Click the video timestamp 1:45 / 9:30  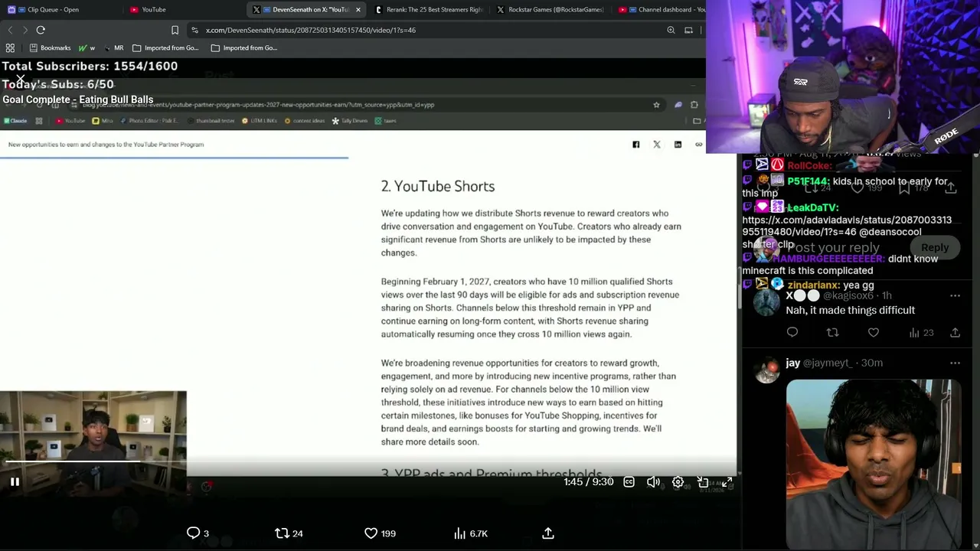coord(589,482)
